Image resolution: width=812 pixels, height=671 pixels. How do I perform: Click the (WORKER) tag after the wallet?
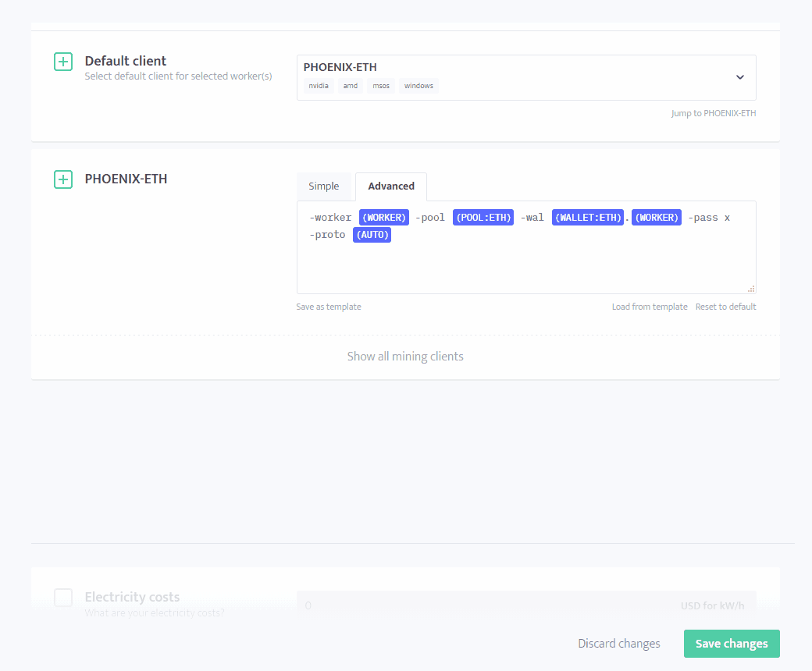click(657, 217)
